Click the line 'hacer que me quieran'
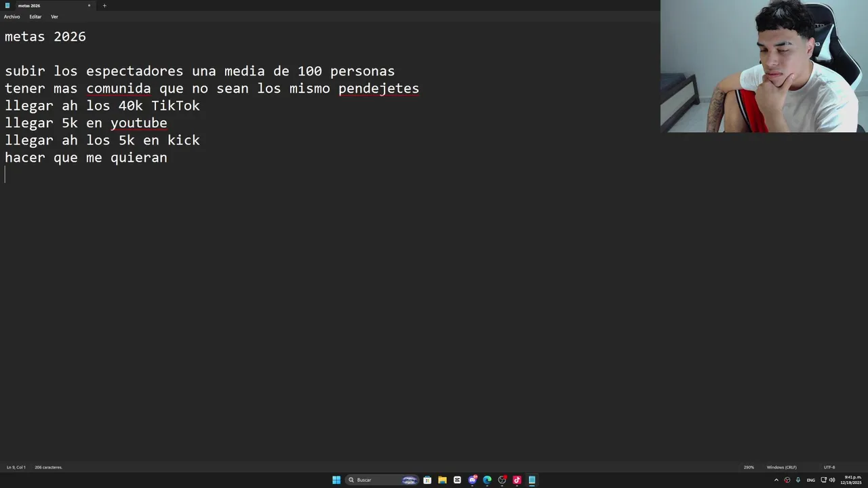Image resolution: width=868 pixels, height=488 pixels. tap(86, 158)
